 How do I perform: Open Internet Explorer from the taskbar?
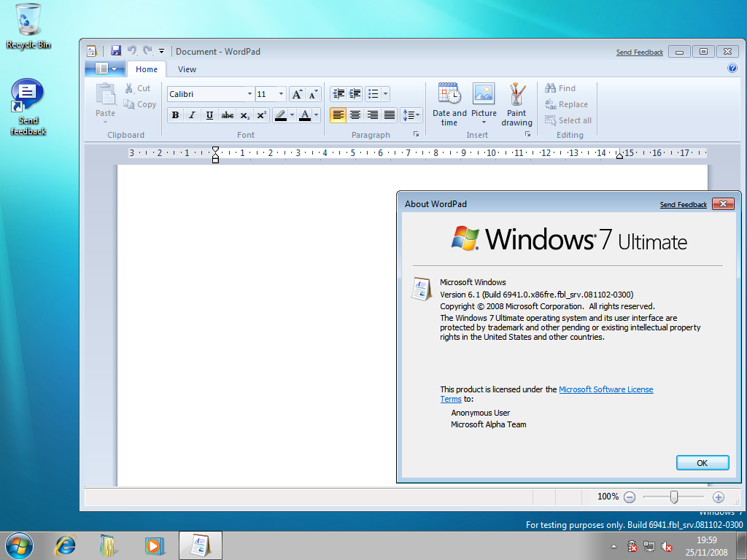coord(65,545)
